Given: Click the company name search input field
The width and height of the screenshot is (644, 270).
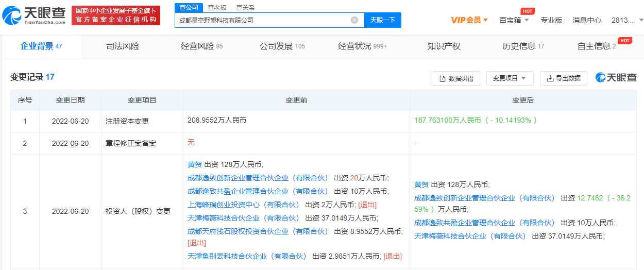Looking at the screenshot, I should (x=263, y=20).
